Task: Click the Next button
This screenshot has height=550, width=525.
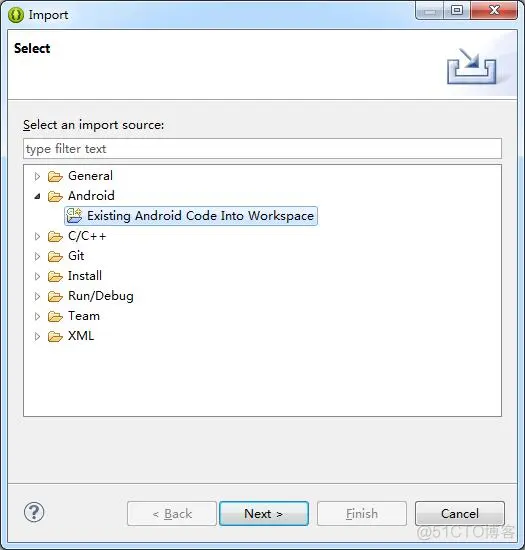Action: coord(264,514)
